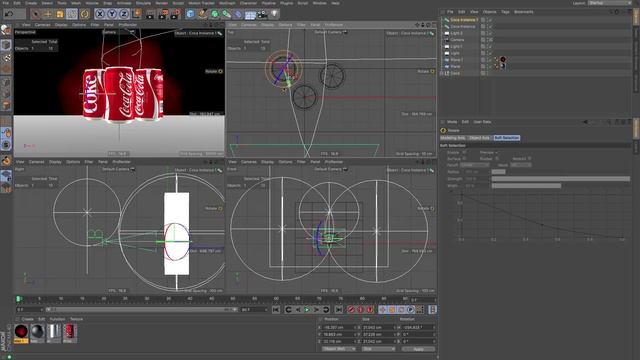Click the green Play Forwards button
Screen dimensions: 640x360
[x=307, y=310]
